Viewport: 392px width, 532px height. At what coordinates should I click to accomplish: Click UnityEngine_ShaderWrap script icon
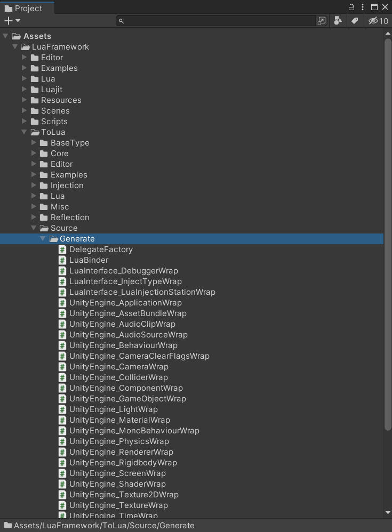pyautogui.click(x=62, y=484)
